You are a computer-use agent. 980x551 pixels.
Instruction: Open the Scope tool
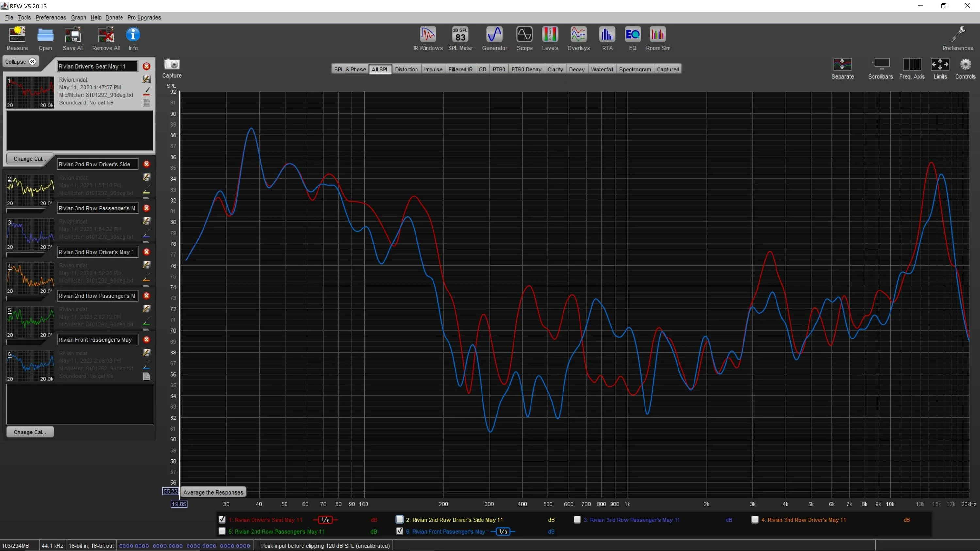525,39
